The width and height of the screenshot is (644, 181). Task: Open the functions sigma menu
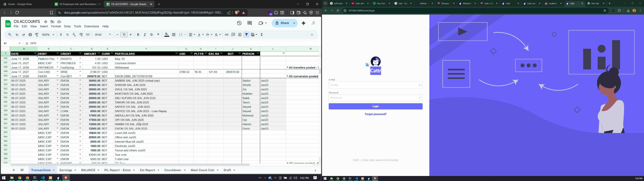click(262, 35)
